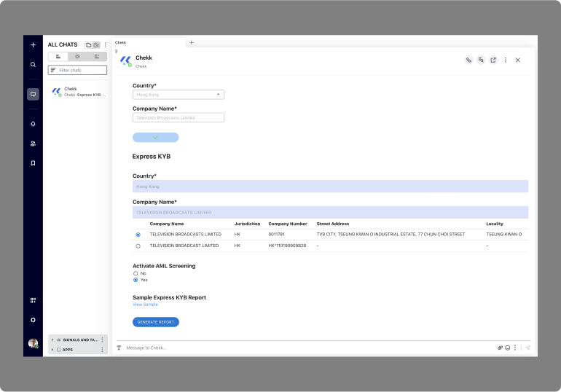Screen dimensions: 561x392
Task: Open the apps grid icon in the sidebar
Action: (x=33, y=300)
